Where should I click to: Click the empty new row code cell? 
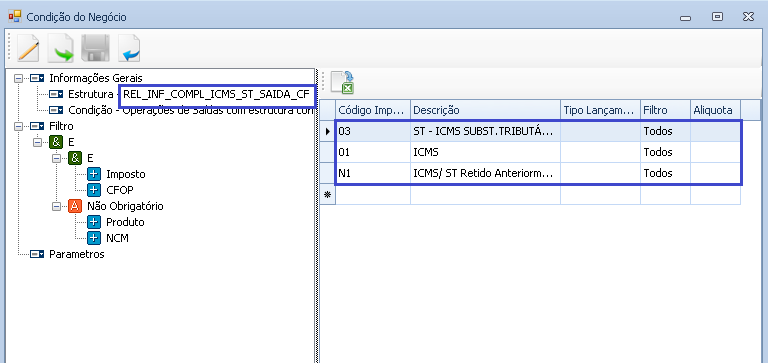373,195
